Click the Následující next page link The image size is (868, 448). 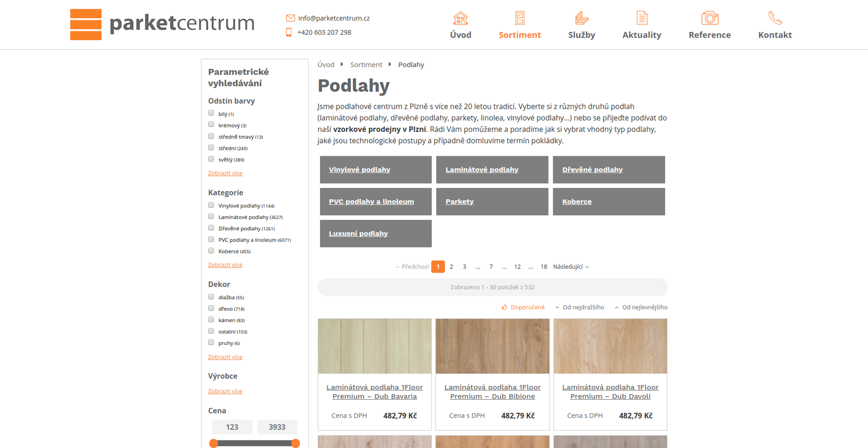(571, 267)
